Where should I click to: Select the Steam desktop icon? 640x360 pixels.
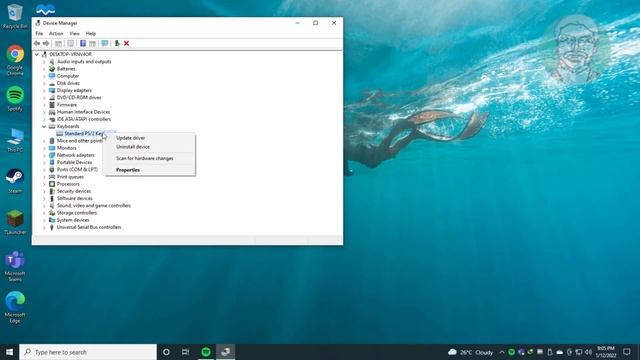(15, 181)
